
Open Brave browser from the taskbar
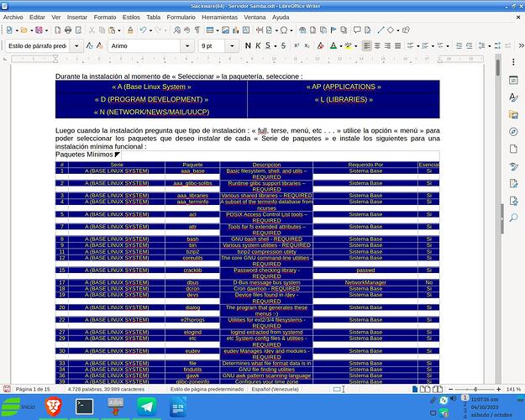pyautogui.click(x=53, y=407)
